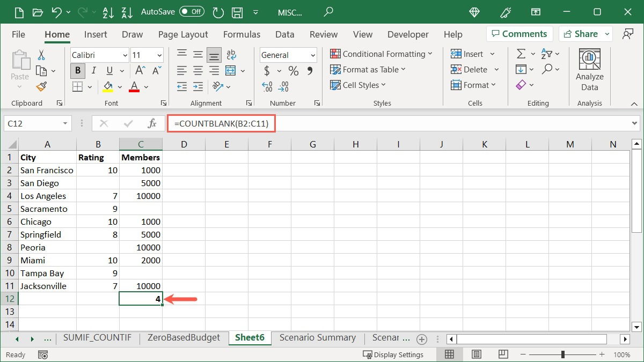Screen dimensions: 644x362
Task: Open the General number format dropdown
Action: (313, 55)
